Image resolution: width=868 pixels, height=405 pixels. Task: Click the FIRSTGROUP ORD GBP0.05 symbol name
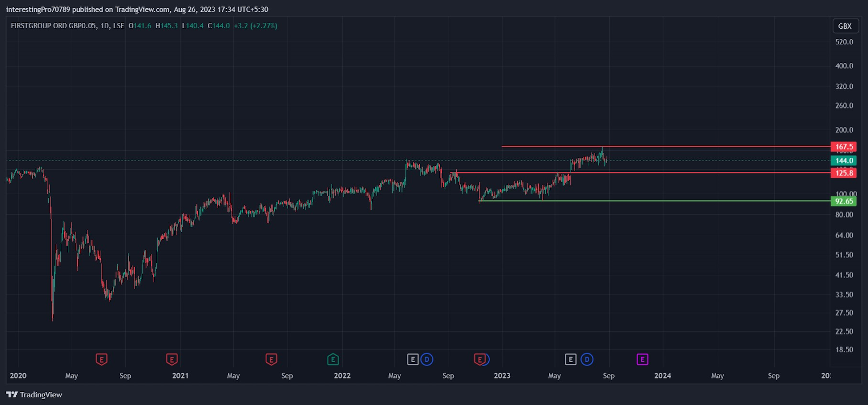coord(53,25)
